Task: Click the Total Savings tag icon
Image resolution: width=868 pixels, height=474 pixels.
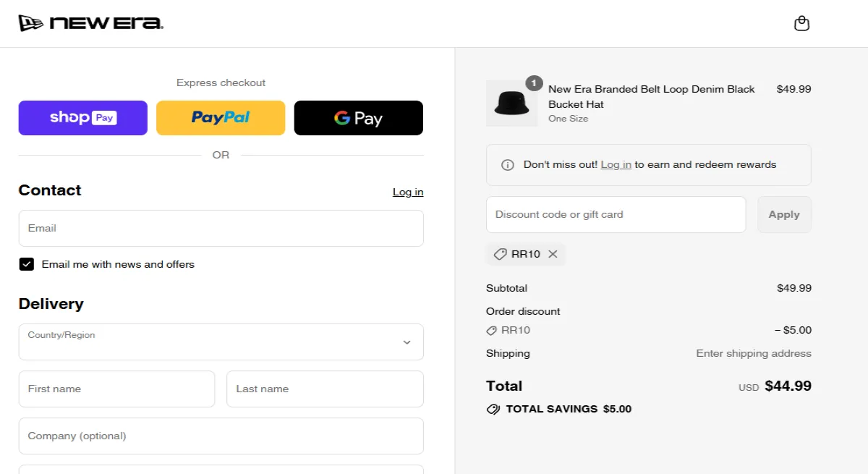Action: coord(493,409)
